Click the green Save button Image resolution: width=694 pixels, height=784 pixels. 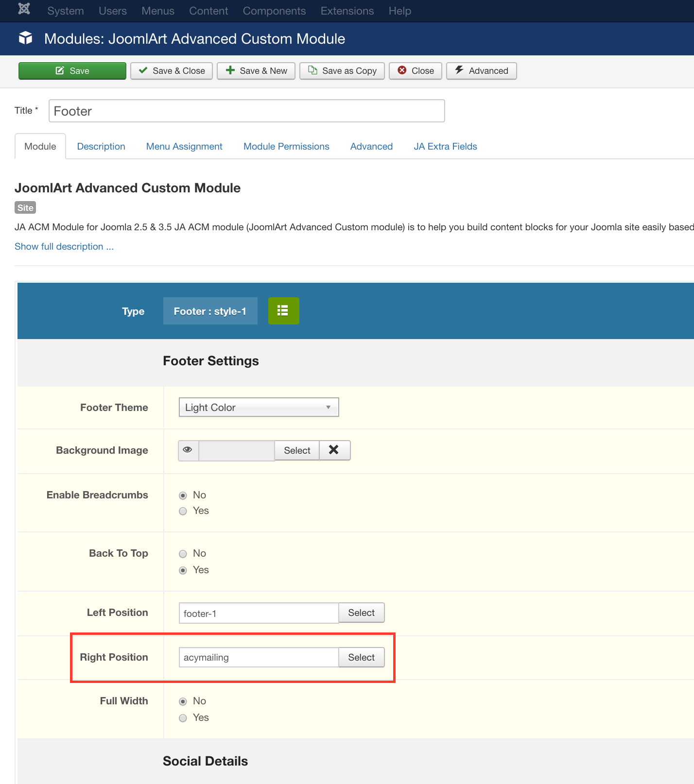tap(72, 71)
